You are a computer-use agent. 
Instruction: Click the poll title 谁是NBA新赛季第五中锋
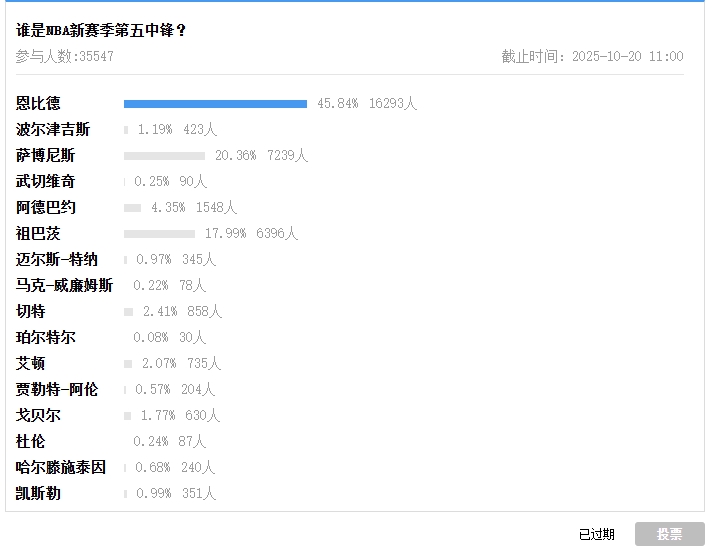coord(101,31)
